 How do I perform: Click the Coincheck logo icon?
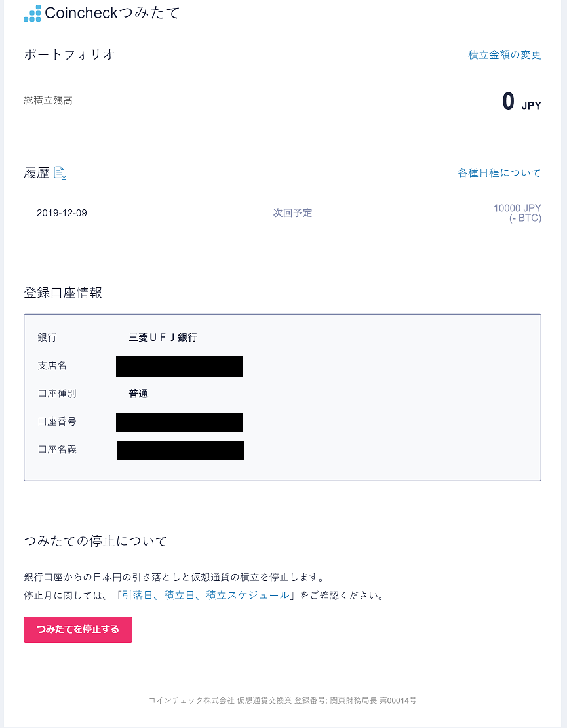[x=32, y=13]
